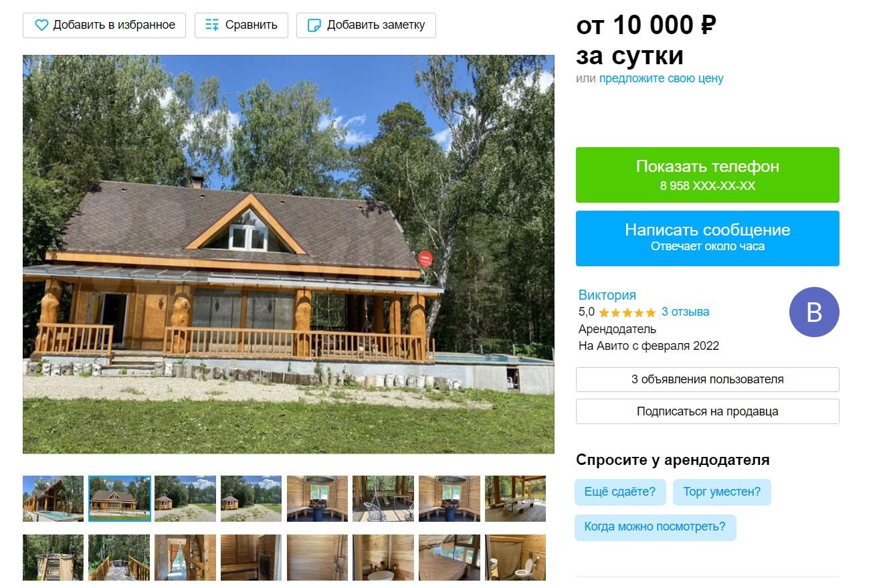891x588 pixels.
Task: Open the 'предложите свою цену' link
Action: point(661,78)
